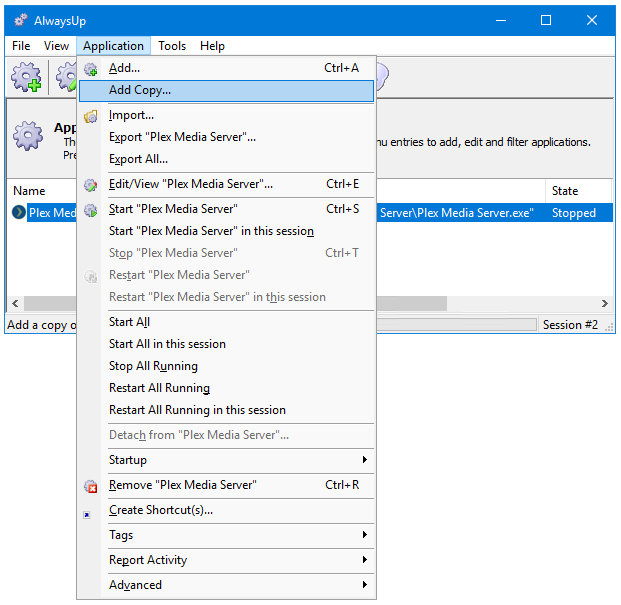Click the AlwaysUp title bar gears icon
Screen dimensions: 621x605
(x=21, y=20)
